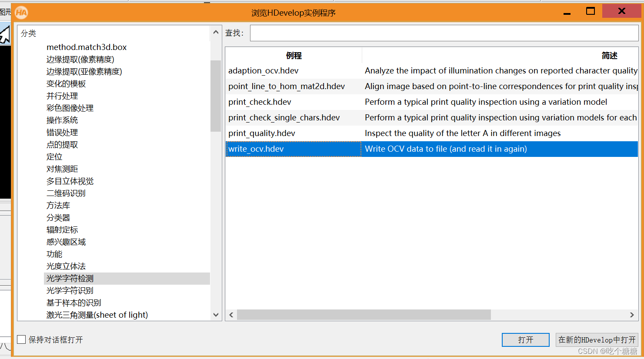Select example print_check_single_chars.hdev
This screenshot has width=644, height=359.
284,117
